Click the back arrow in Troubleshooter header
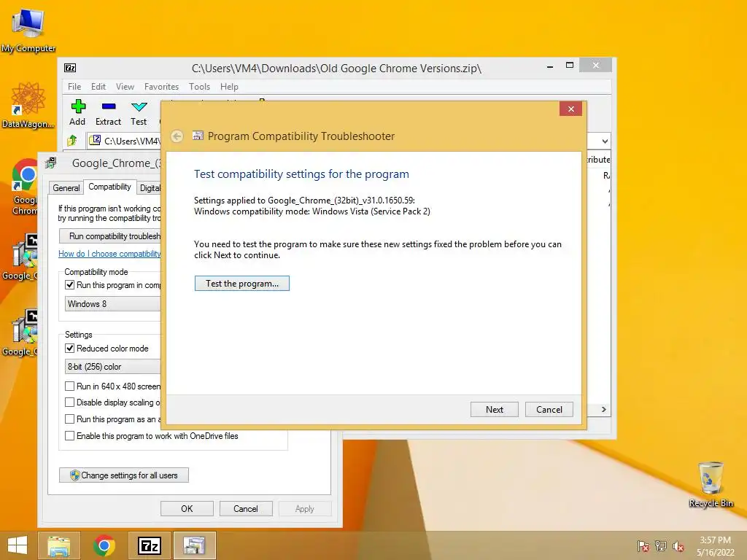Viewport: 747px width, 560px height. 177,136
